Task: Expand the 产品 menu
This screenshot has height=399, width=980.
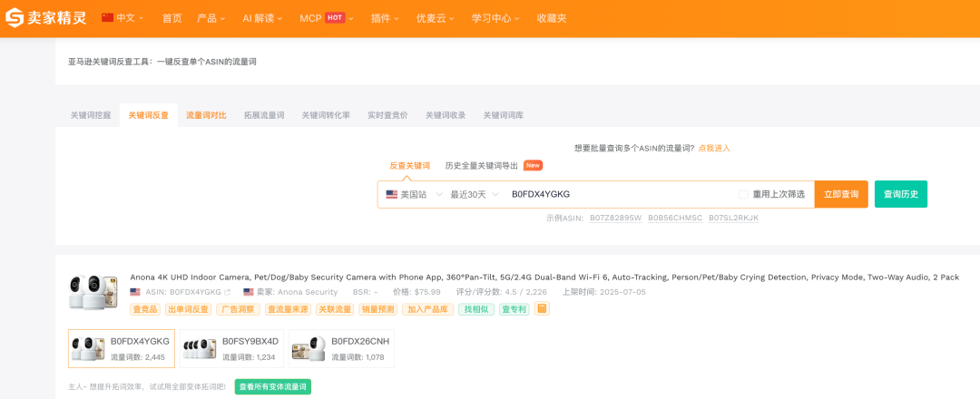Action: [211, 18]
